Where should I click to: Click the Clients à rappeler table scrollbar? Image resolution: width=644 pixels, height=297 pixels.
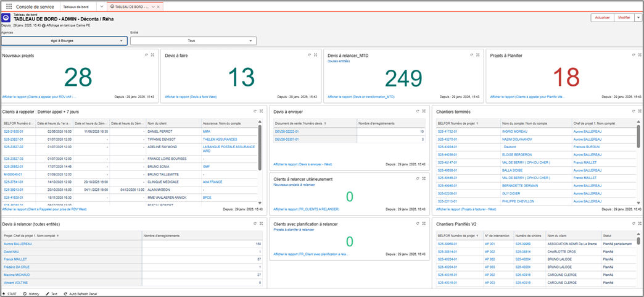(x=260, y=148)
